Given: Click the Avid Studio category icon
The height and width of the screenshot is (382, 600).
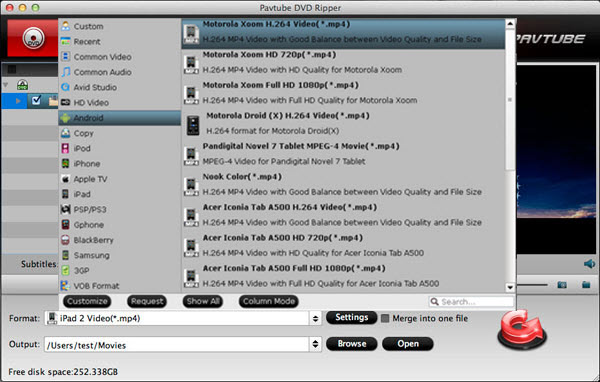Looking at the screenshot, I should (x=66, y=87).
